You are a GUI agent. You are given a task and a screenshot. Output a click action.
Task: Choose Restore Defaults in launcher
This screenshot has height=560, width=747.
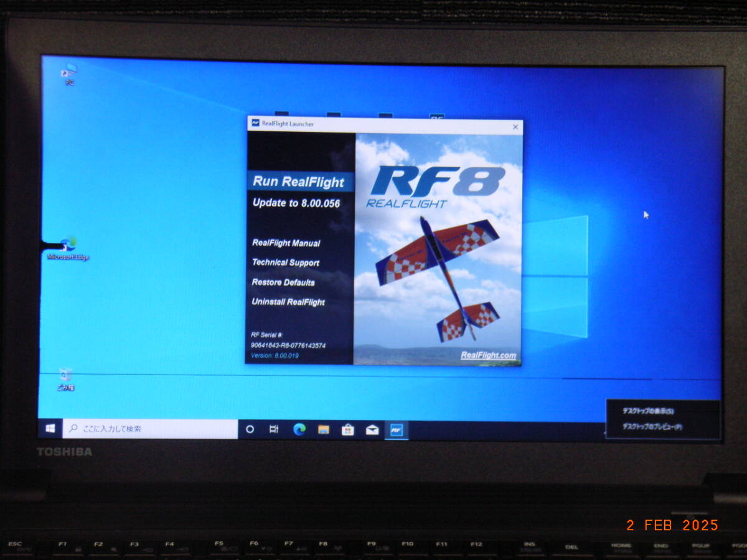click(x=283, y=282)
